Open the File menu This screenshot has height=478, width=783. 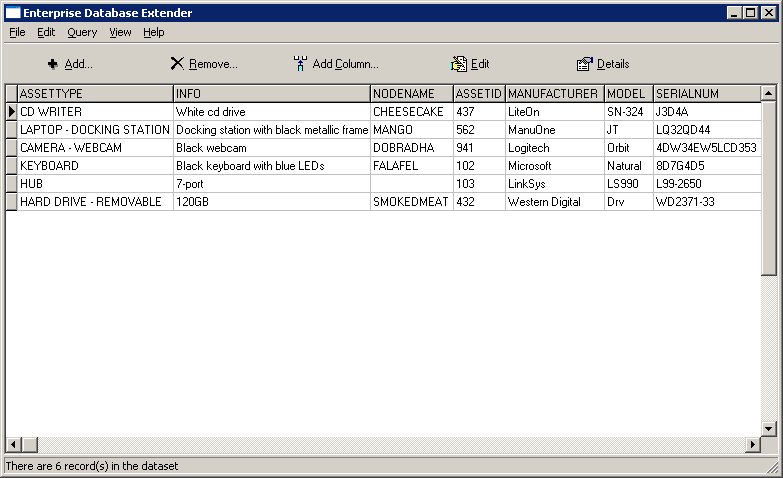coord(17,32)
